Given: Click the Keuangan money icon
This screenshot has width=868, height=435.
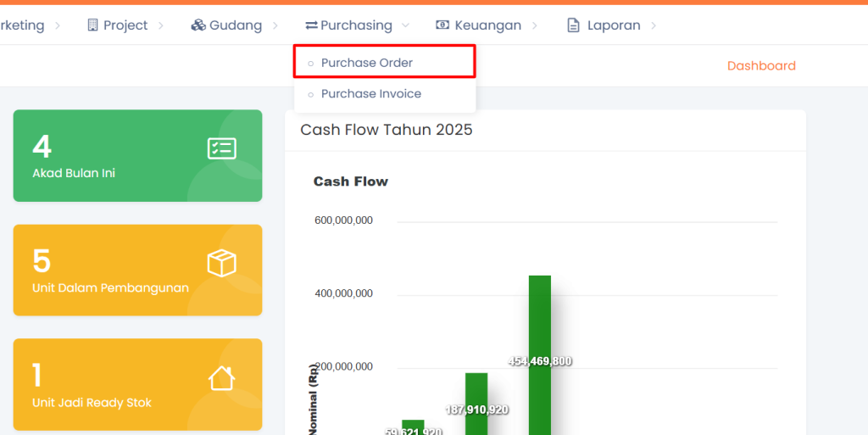Looking at the screenshot, I should click(x=442, y=25).
